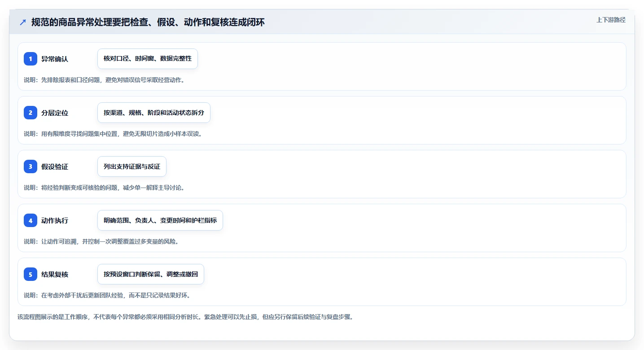Click the main heading 规范的商品异常处理要把检查
Image resolution: width=644 pixels, height=350 pixels.
tap(148, 22)
